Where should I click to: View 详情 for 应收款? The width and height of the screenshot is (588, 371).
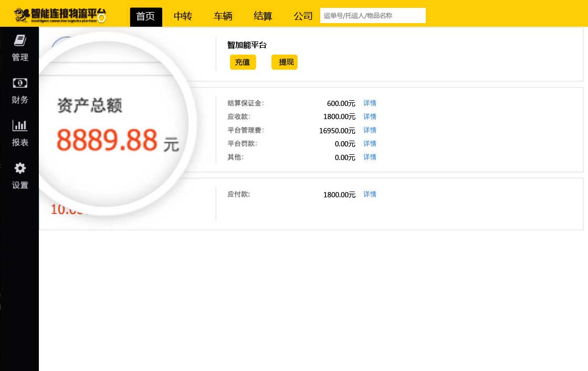[x=370, y=116]
